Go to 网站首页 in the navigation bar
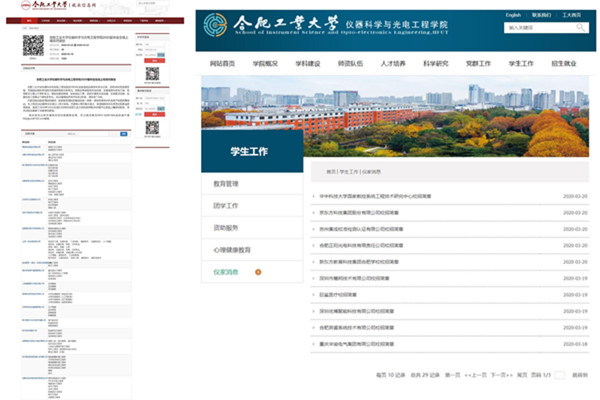This screenshot has height=400, width=600. click(225, 64)
